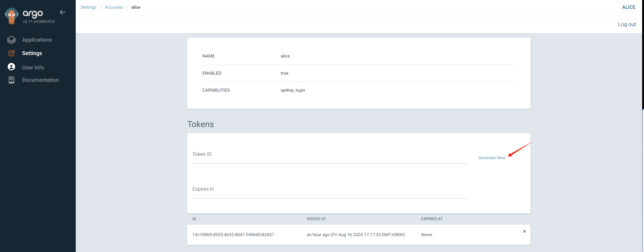Click the Documentation book icon
The width and height of the screenshot is (644, 252).
[12, 80]
